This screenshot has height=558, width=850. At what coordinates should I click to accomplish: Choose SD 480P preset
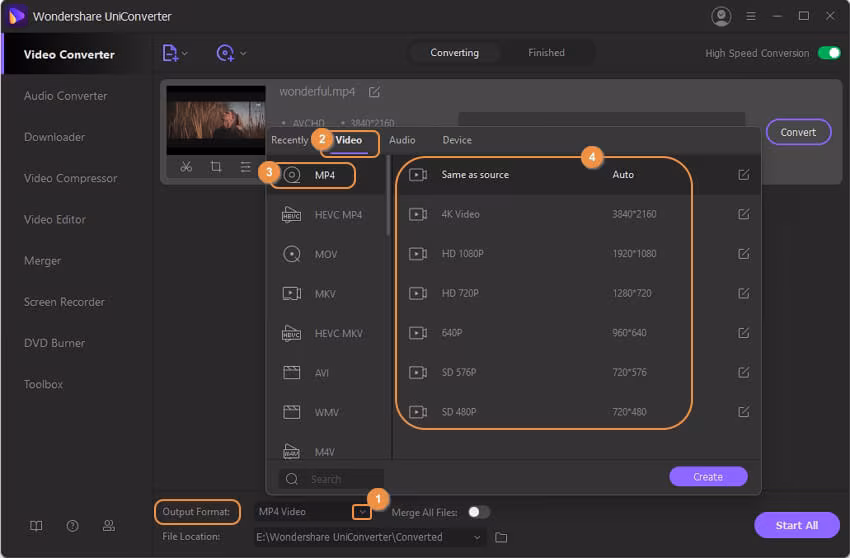pyautogui.click(x=576, y=412)
